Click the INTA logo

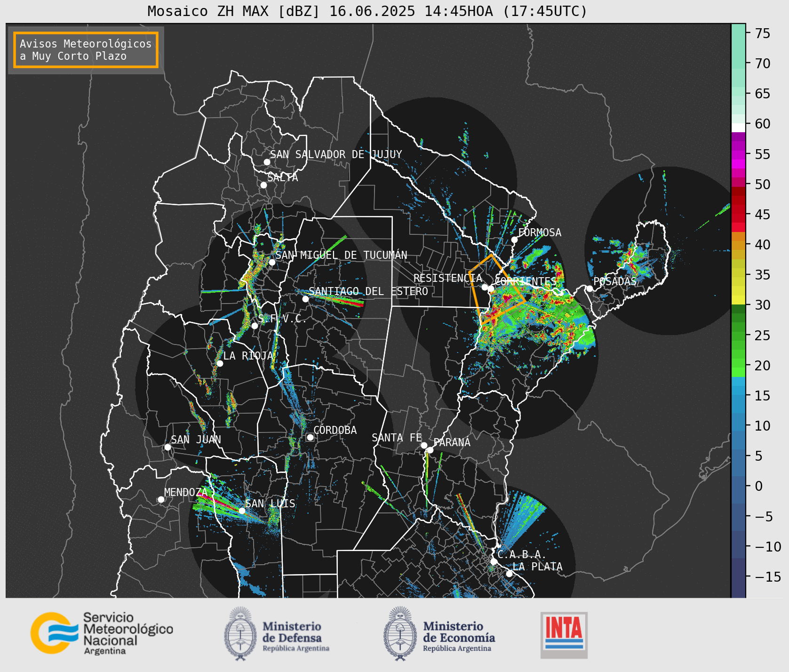tap(564, 635)
